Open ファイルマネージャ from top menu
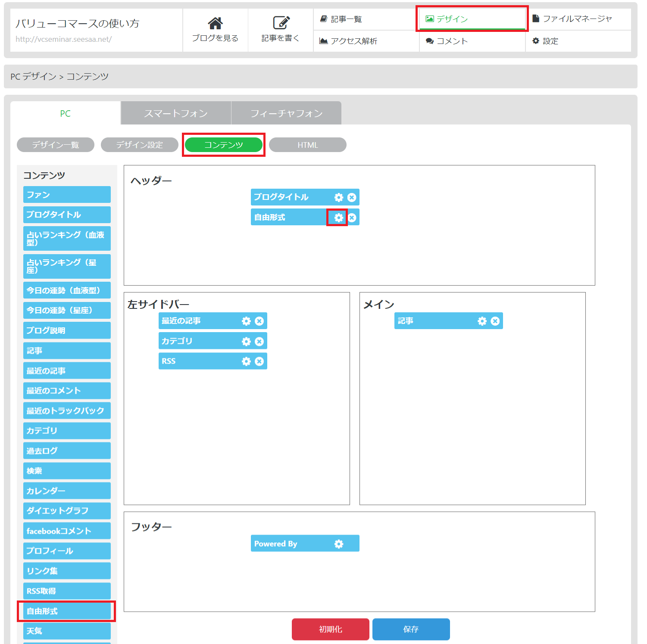647x644 pixels. pos(577,19)
